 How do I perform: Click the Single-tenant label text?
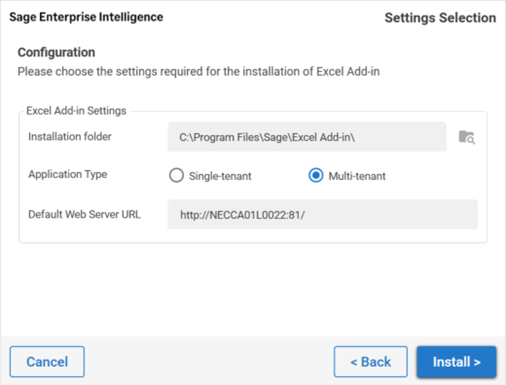[220, 176]
